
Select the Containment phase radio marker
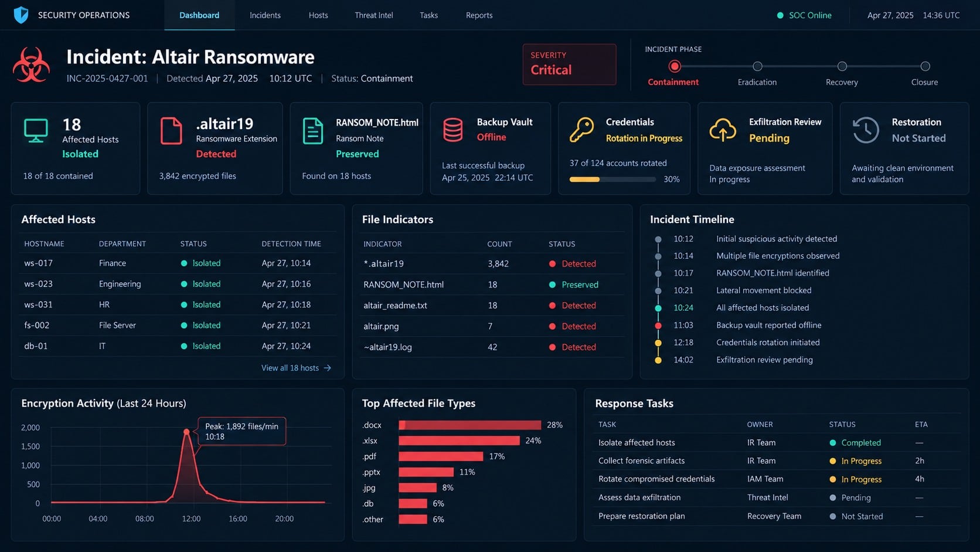pyautogui.click(x=675, y=66)
